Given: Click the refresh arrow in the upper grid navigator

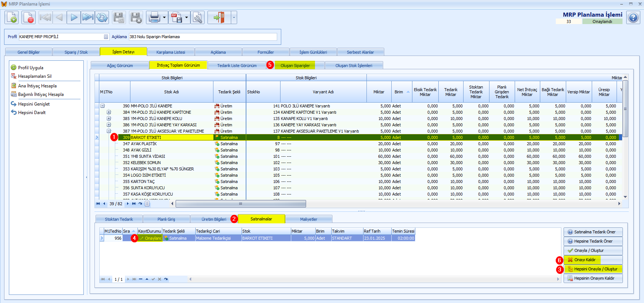Looking at the screenshot, I should [x=140, y=204].
